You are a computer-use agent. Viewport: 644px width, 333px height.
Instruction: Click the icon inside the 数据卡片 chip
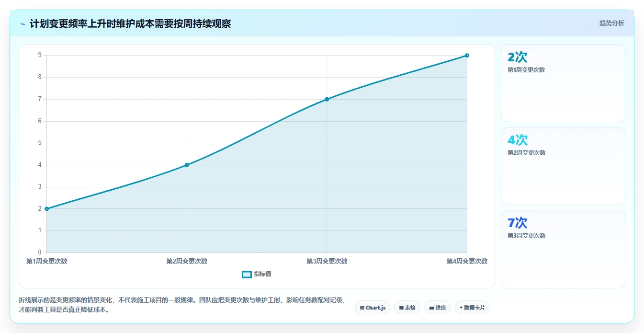(461, 308)
